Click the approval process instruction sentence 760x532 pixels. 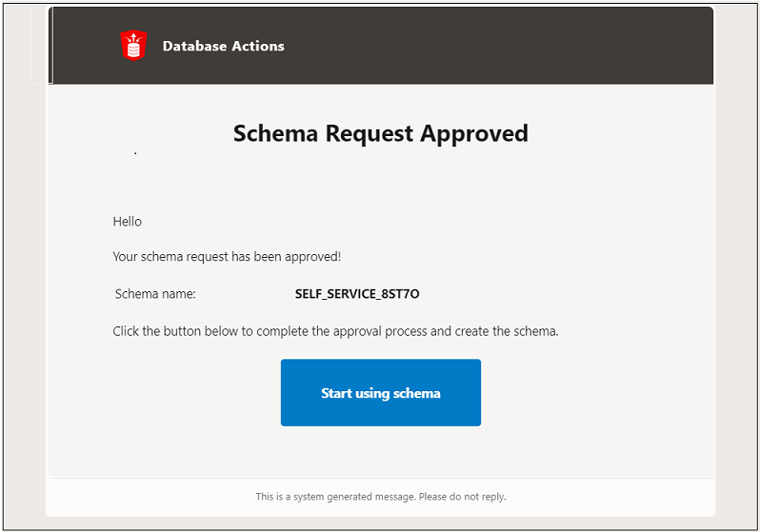coord(335,331)
